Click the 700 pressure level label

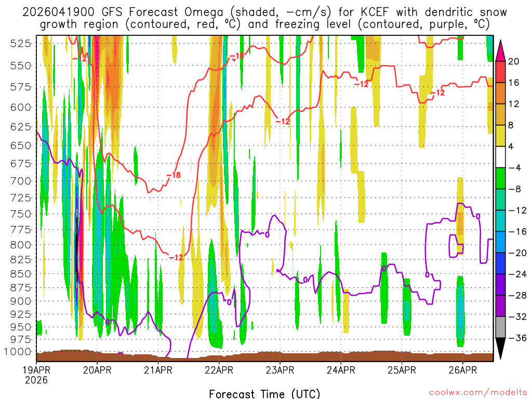pyautogui.click(x=21, y=181)
